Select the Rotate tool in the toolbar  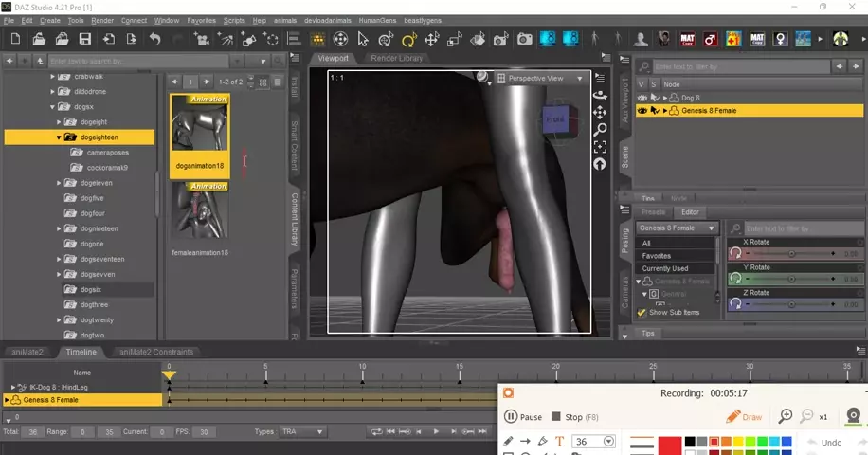[408, 40]
